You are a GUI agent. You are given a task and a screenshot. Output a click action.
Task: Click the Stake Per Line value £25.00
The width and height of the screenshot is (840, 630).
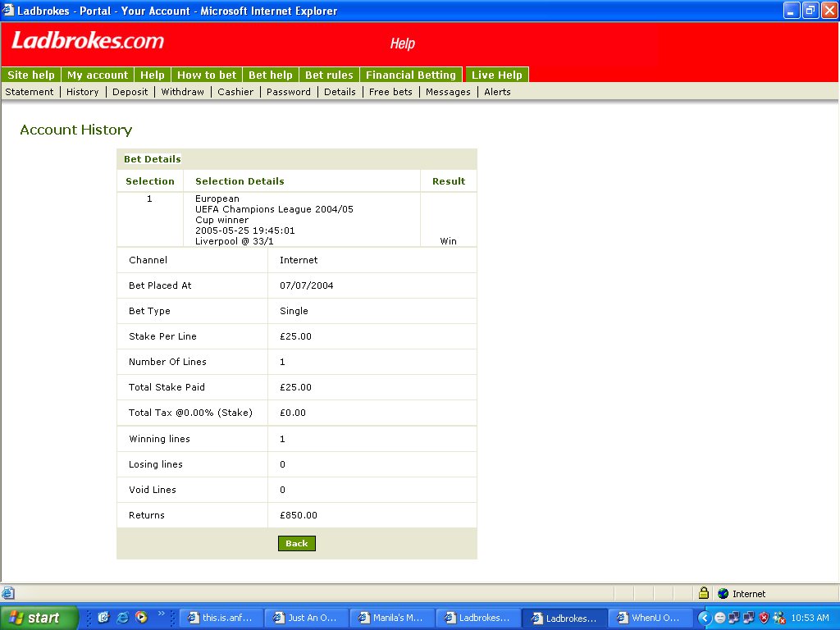pos(295,336)
